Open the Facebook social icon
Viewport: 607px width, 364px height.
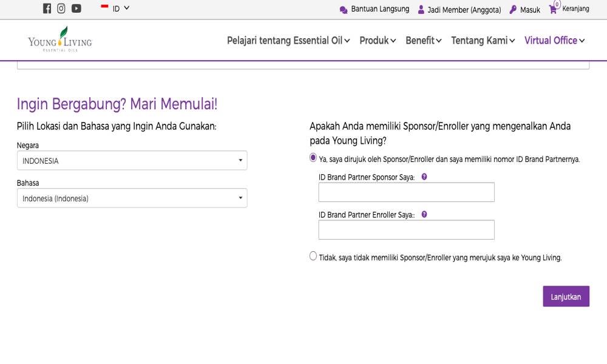pyautogui.click(x=47, y=8)
